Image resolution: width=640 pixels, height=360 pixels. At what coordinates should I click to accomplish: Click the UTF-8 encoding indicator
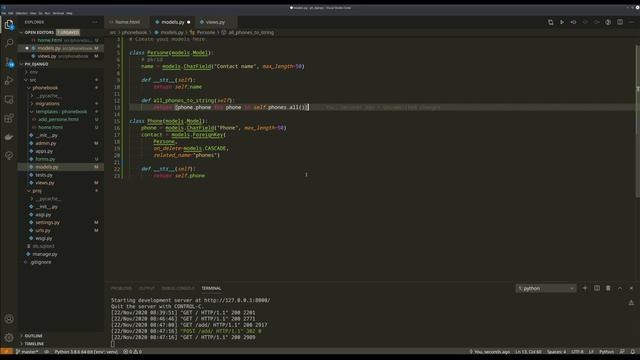(x=577, y=352)
